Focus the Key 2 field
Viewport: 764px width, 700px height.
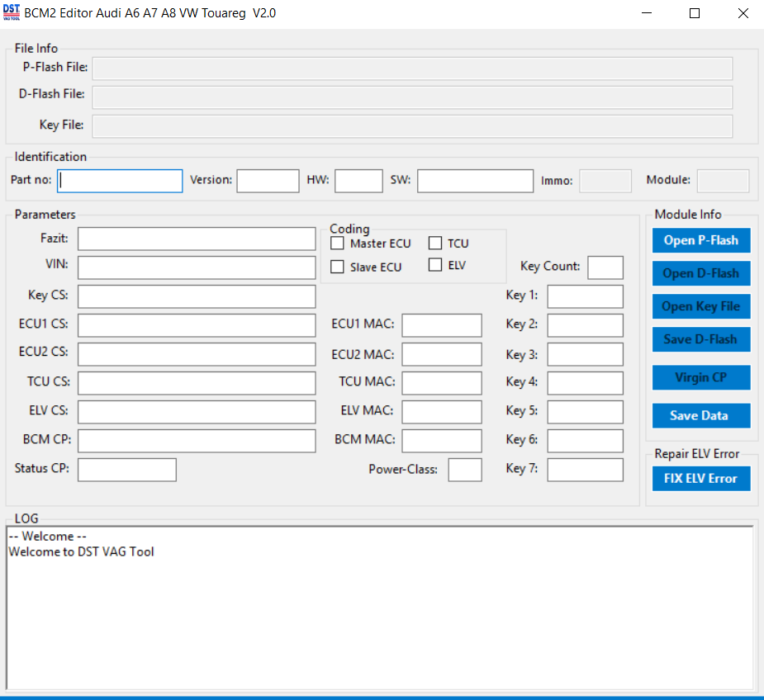pyautogui.click(x=585, y=325)
